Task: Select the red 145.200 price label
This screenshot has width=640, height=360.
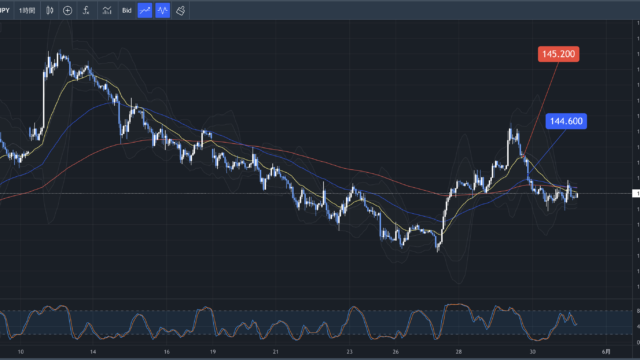Action: coord(558,54)
